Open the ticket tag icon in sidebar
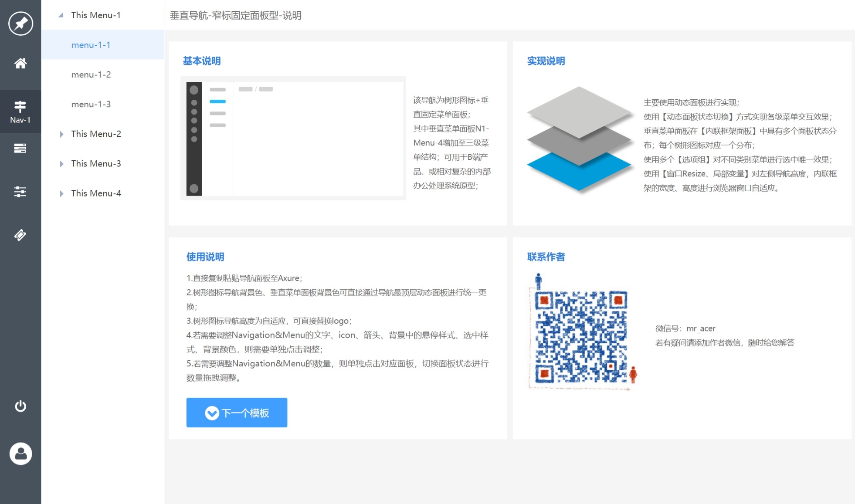 pyautogui.click(x=20, y=235)
